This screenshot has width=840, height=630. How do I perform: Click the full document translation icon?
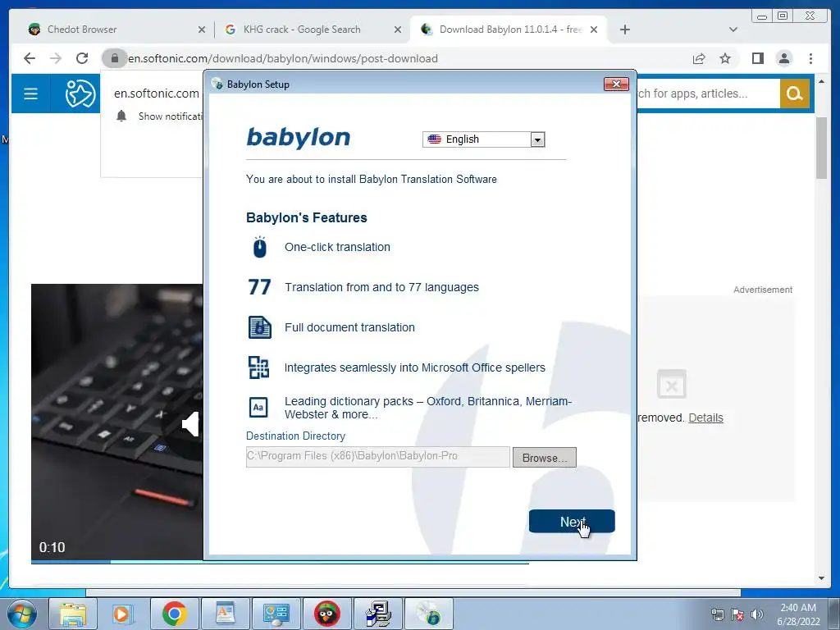point(260,327)
